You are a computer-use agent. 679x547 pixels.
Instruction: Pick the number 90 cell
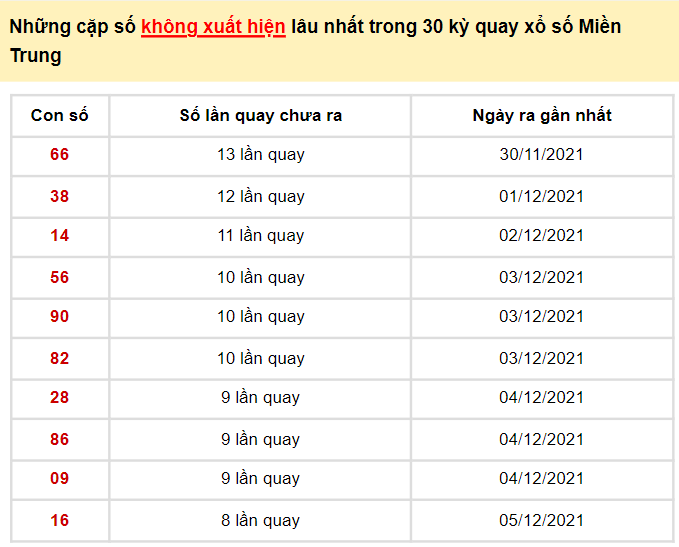click(x=60, y=317)
